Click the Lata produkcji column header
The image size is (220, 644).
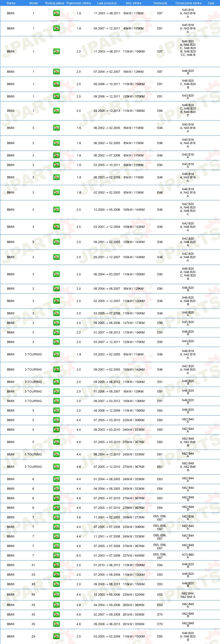tap(107, 3)
